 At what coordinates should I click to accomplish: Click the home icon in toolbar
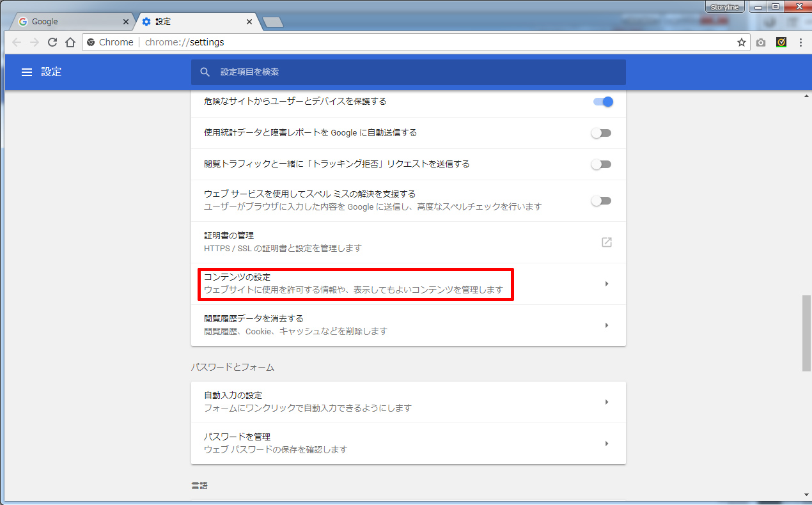[x=70, y=42]
